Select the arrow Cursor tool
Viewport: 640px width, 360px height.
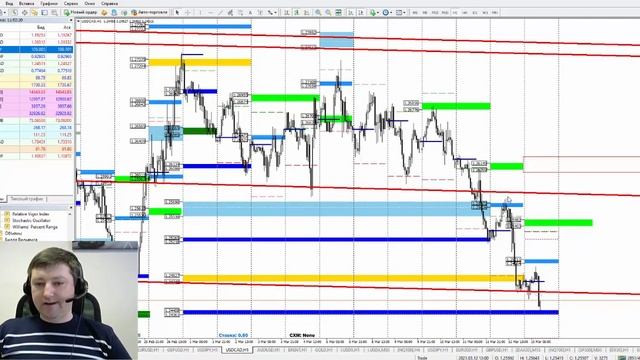[x=177, y=13]
